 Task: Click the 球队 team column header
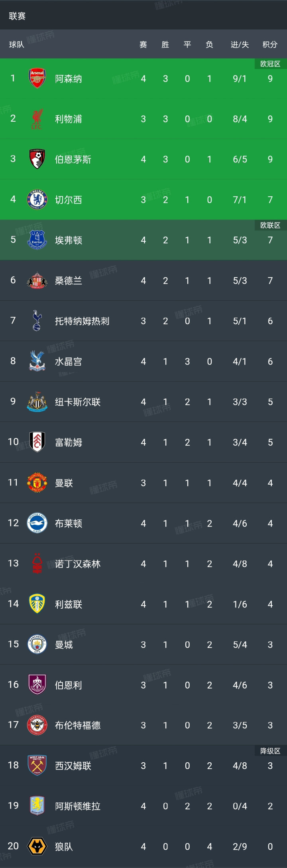point(17,44)
